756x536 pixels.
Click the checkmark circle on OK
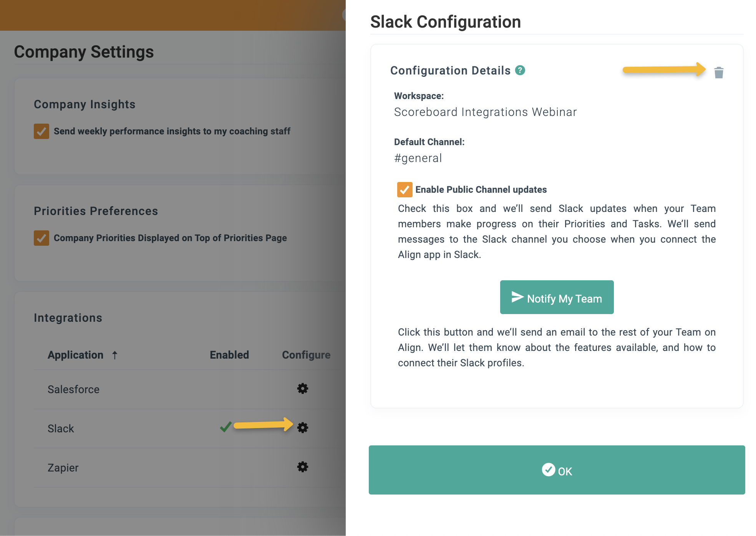tap(548, 470)
